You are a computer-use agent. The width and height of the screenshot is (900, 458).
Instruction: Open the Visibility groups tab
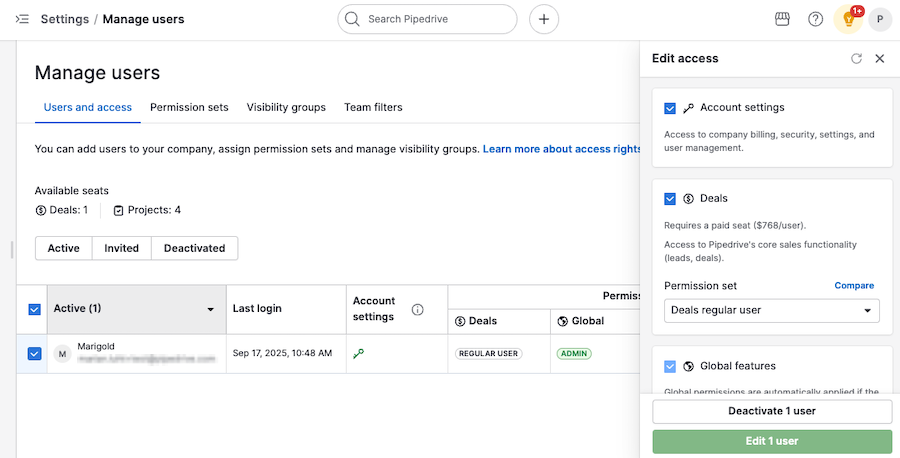coord(286,107)
